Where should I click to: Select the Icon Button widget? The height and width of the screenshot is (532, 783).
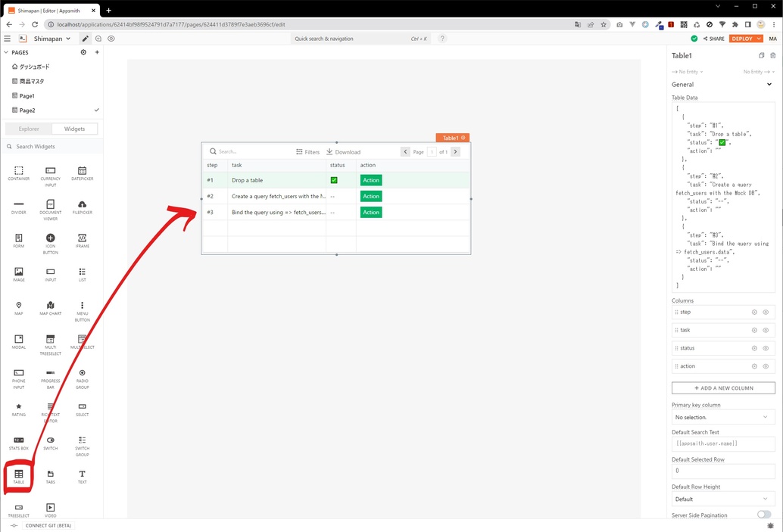51,244
